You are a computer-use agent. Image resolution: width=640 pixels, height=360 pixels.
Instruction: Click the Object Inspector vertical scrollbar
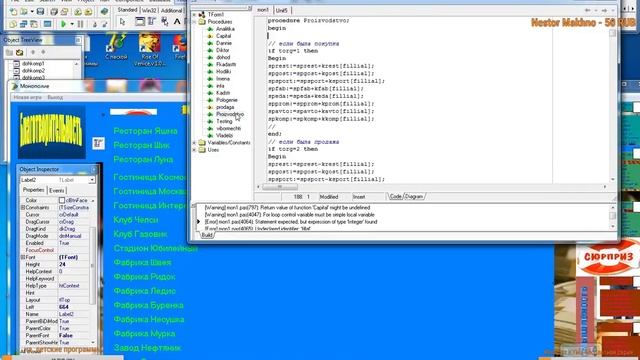coord(93,265)
